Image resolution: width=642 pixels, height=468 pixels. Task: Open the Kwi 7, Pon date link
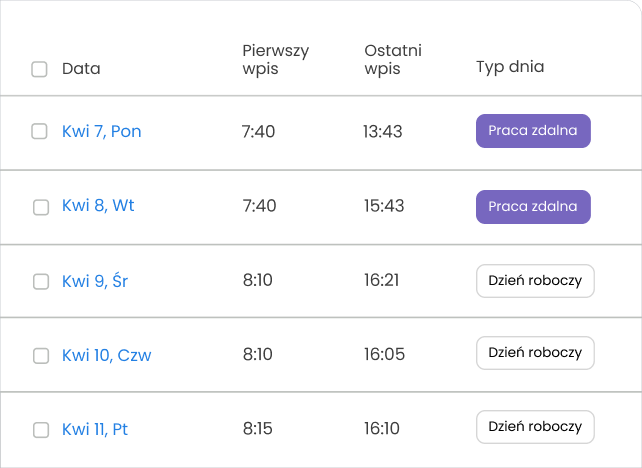click(x=101, y=131)
